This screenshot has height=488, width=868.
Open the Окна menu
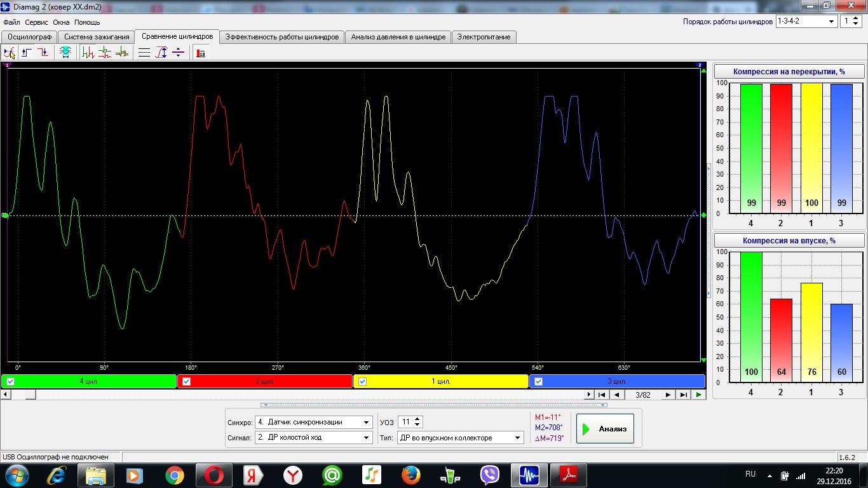point(61,22)
